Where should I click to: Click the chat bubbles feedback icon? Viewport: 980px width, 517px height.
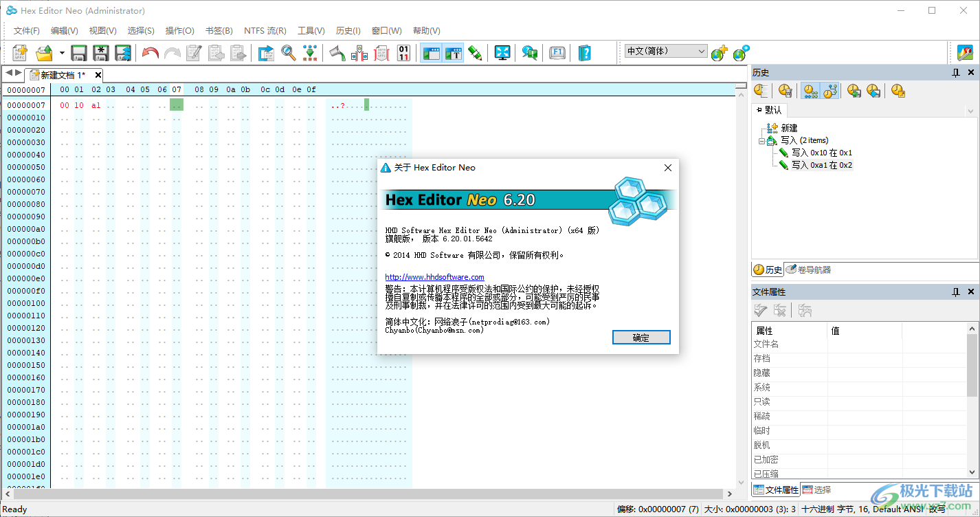529,53
